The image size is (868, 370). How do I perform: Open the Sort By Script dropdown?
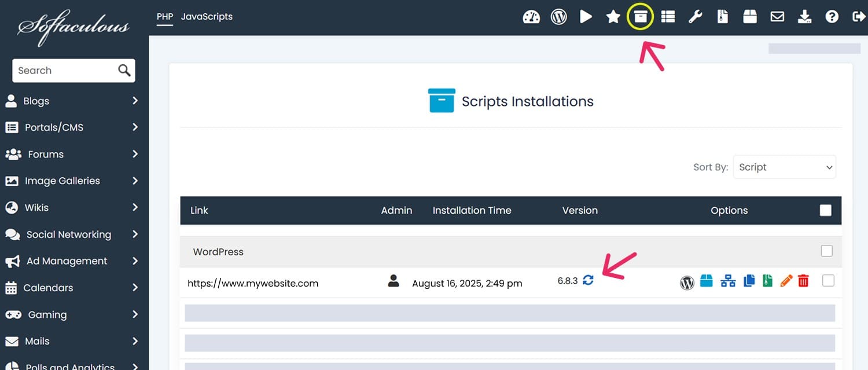784,167
